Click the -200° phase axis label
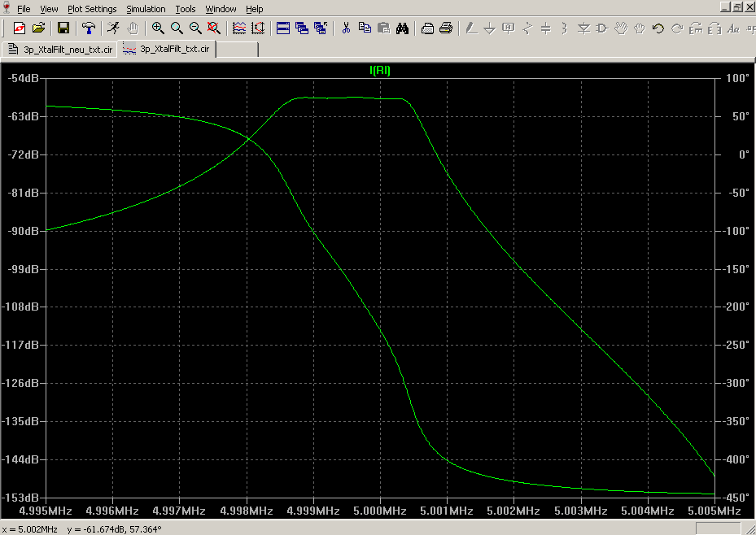The width and height of the screenshot is (756, 535). 736,307
